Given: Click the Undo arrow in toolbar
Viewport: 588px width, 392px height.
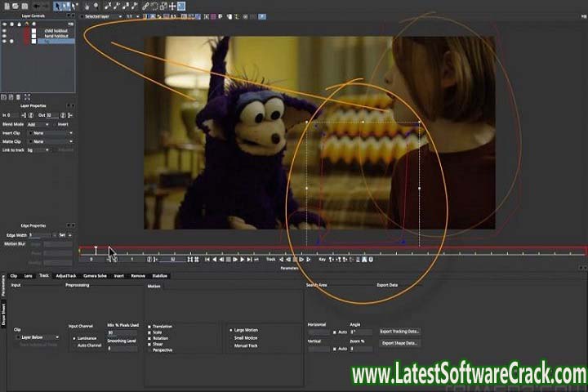Looking at the screenshot, I should (37, 6).
